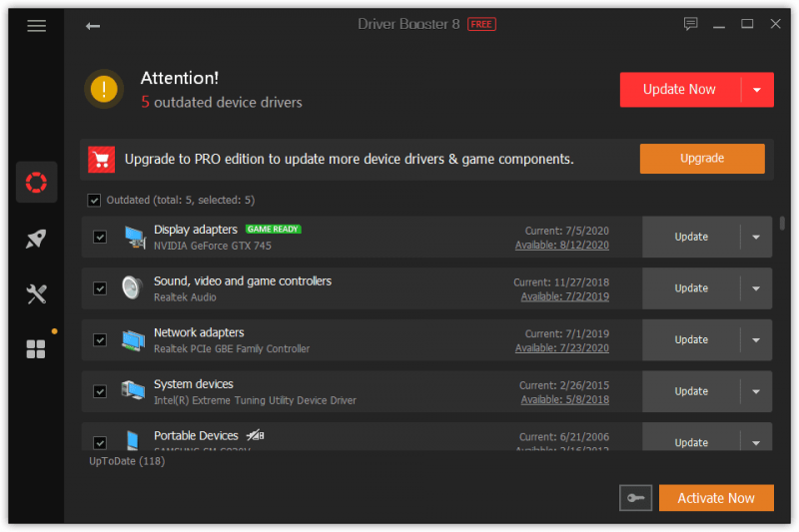Click the Network adapters device icon
This screenshot has width=799, height=532.
pyautogui.click(x=134, y=340)
